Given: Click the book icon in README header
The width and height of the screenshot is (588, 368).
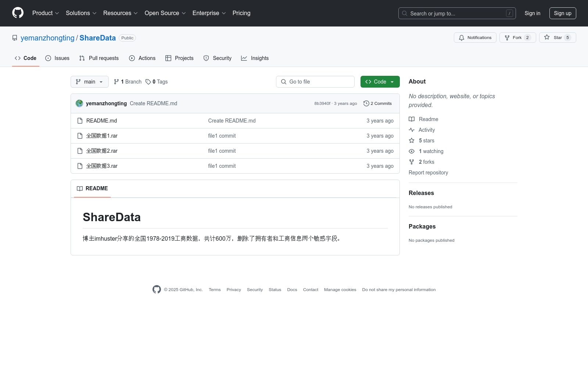Looking at the screenshot, I should pos(80,188).
